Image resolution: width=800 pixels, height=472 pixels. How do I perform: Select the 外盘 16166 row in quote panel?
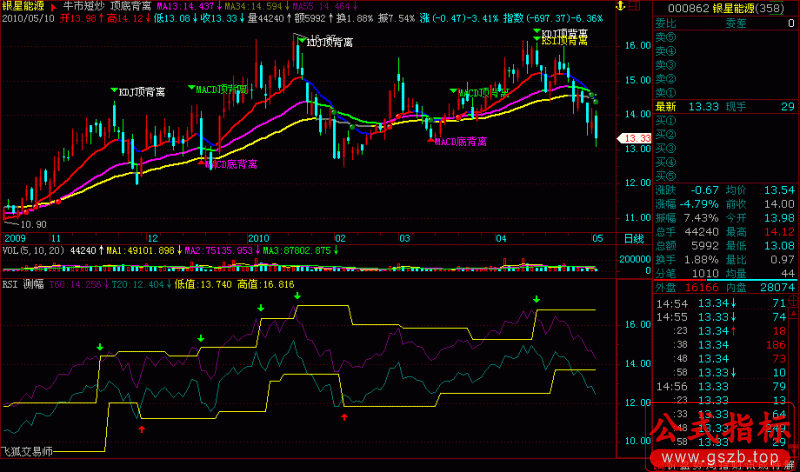[x=690, y=287]
